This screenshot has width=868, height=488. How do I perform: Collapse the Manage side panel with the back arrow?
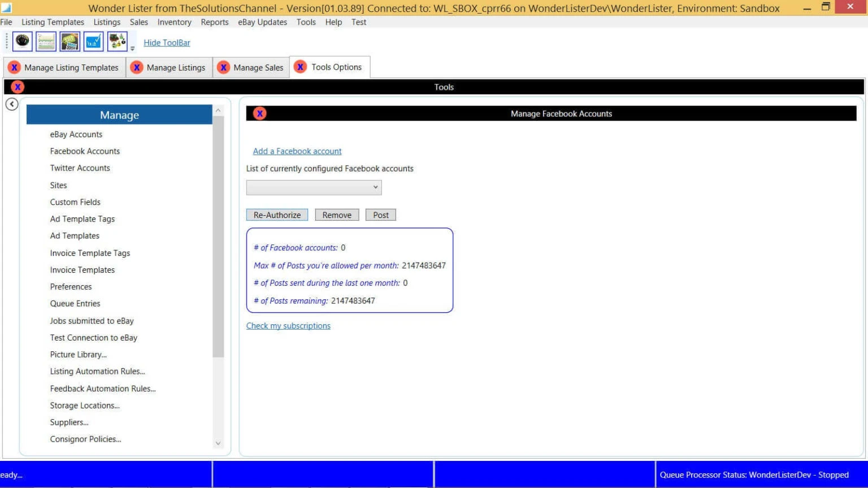coord(12,104)
